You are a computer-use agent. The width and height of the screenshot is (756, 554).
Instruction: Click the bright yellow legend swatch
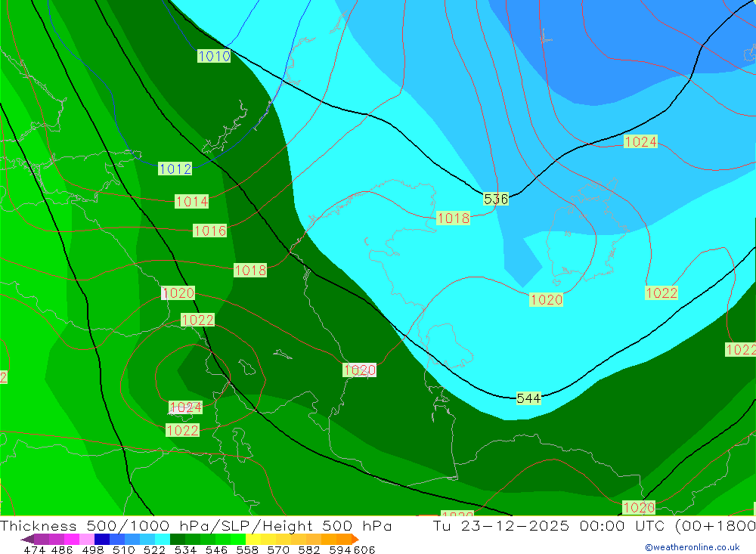(x=253, y=539)
